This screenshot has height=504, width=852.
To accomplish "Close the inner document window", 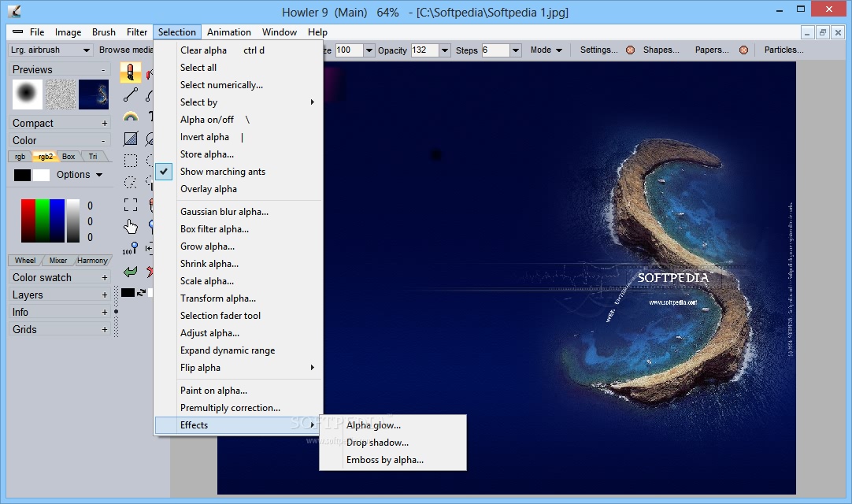I will pos(838,32).
